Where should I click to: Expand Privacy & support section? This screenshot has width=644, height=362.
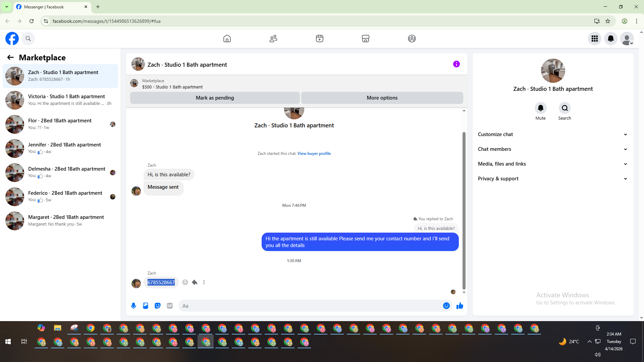552,179
